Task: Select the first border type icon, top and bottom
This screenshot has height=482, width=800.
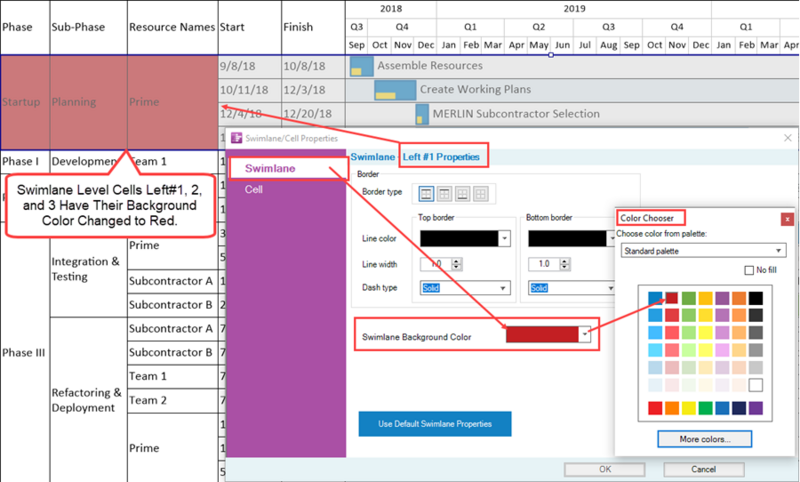Action: coord(426,194)
